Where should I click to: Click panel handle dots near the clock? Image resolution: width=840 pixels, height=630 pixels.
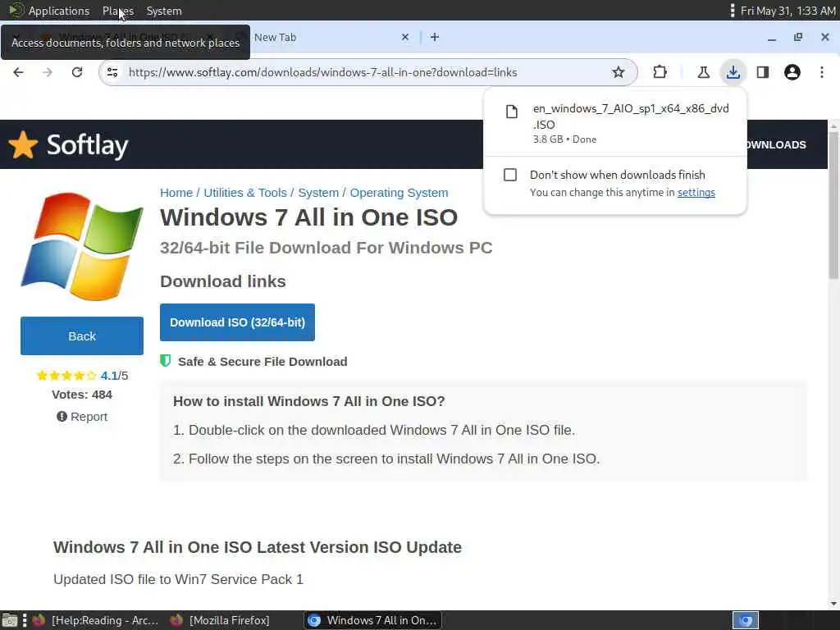pyautogui.click(x=733, y=11)
